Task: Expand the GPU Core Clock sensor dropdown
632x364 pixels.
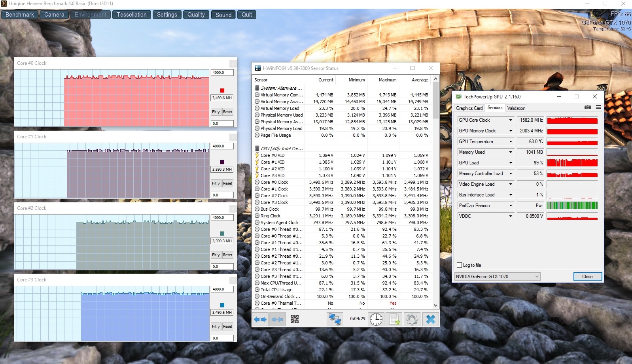Action: tap(510, 120)
